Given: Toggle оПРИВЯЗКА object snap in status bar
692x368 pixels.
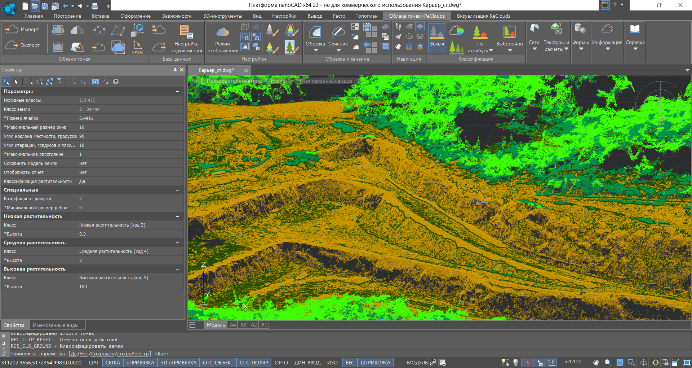Looking at the screenshot, I should point(139,363).
